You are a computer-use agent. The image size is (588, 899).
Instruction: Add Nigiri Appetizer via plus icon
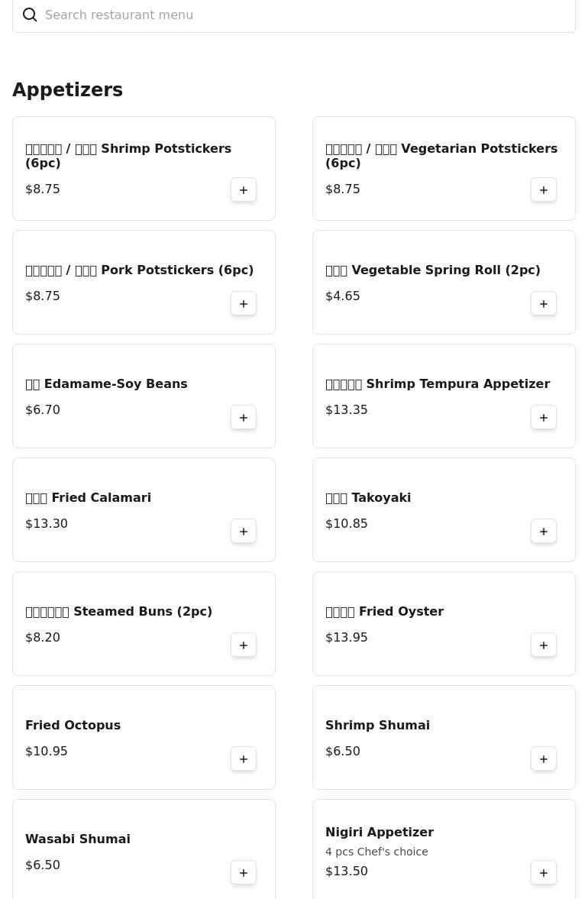[544, 872]
